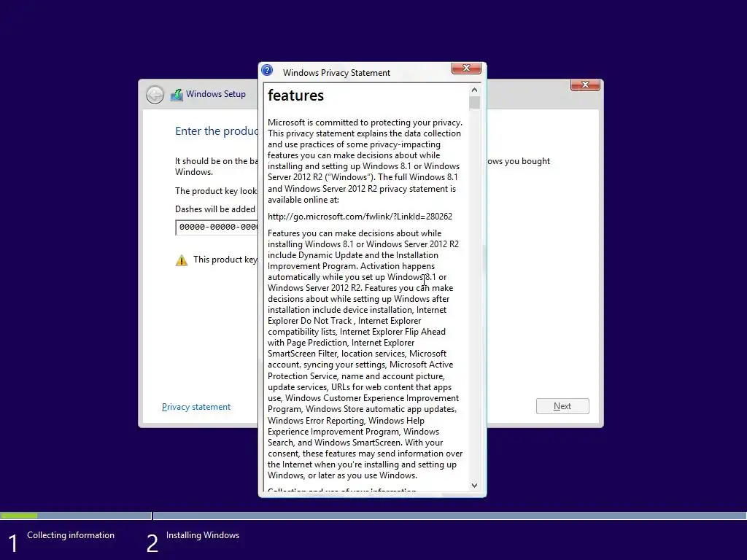Go back using Windows Setup back arrow
Viewport: 747px width, 560px height.
pyautogui.click(x=155, y=94)
